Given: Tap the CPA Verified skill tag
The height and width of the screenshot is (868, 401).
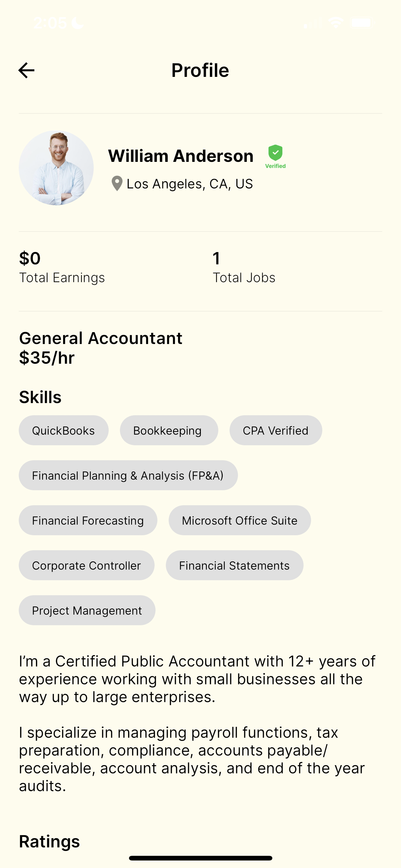Looking at the screenshot, I should click(275, 430).
